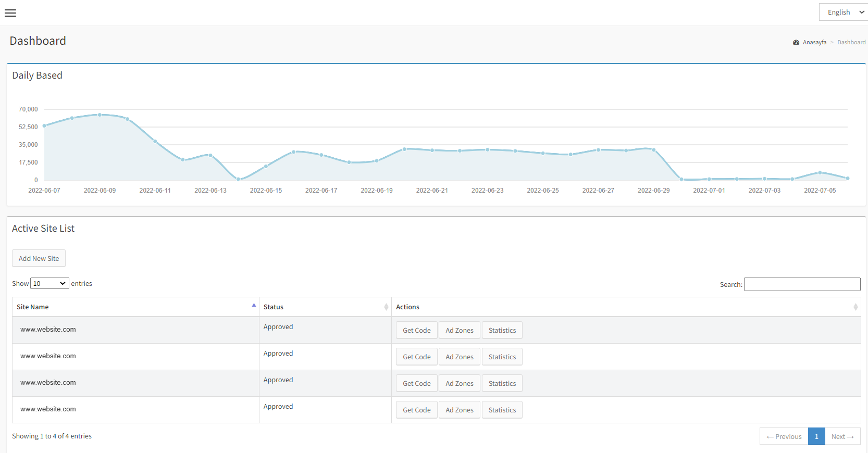Open Statistics for the fourth website
Screen dimensions: 868x453
pos(502,410)
